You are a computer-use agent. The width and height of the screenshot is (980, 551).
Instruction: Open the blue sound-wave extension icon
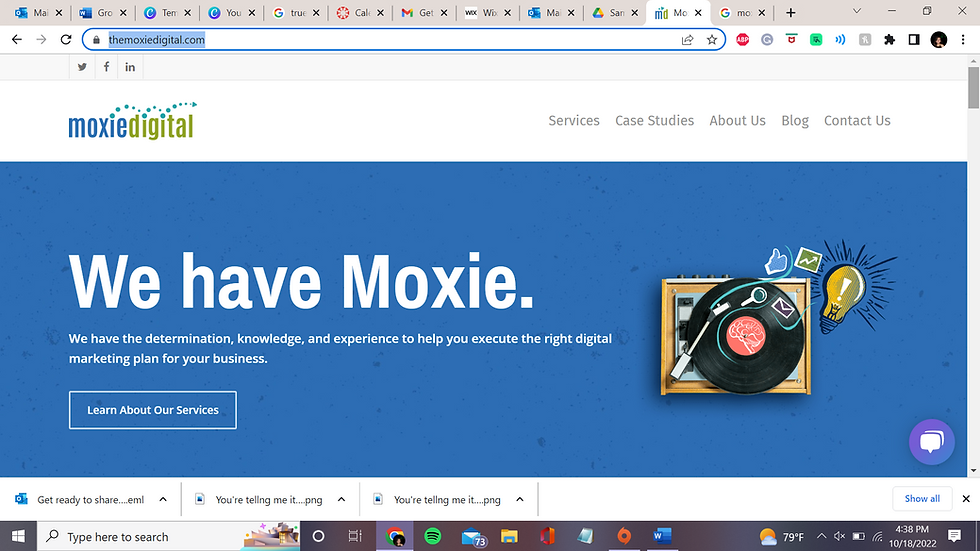840,39
